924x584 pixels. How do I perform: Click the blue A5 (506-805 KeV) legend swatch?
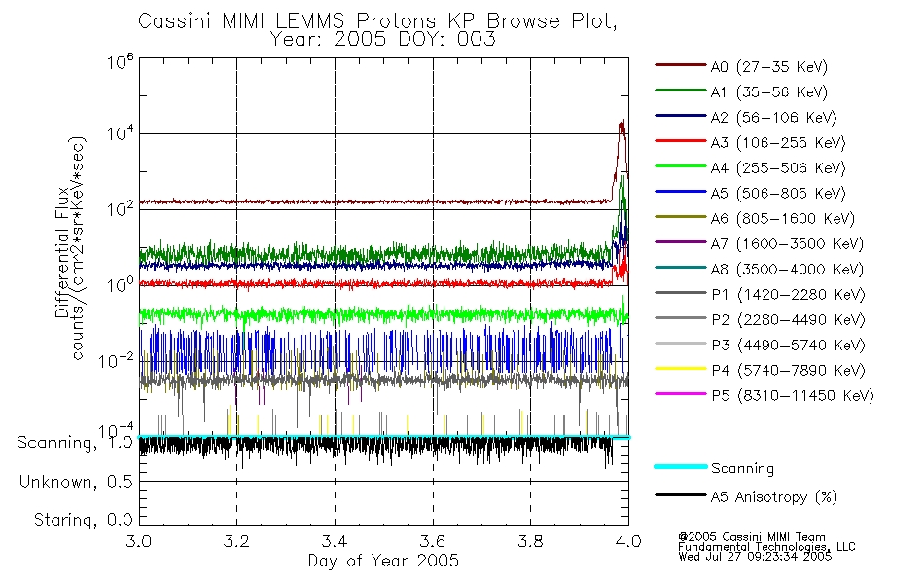[x=681, y=192]
